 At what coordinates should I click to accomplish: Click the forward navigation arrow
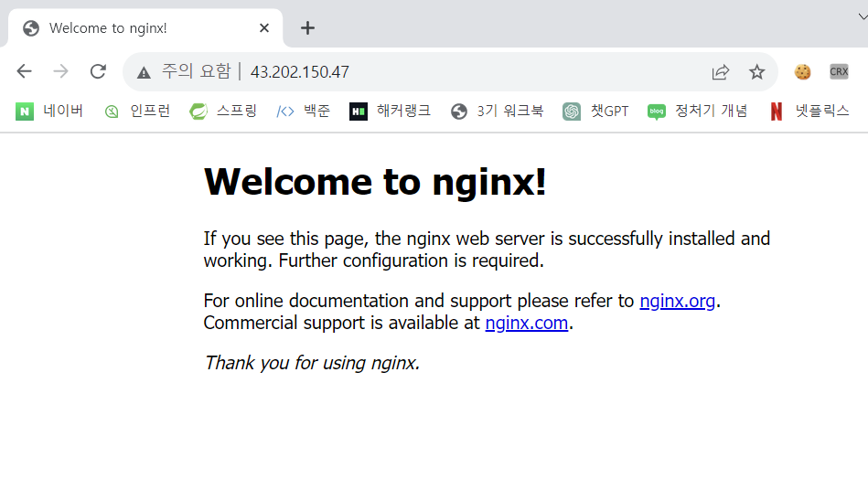tap(60, 71)
